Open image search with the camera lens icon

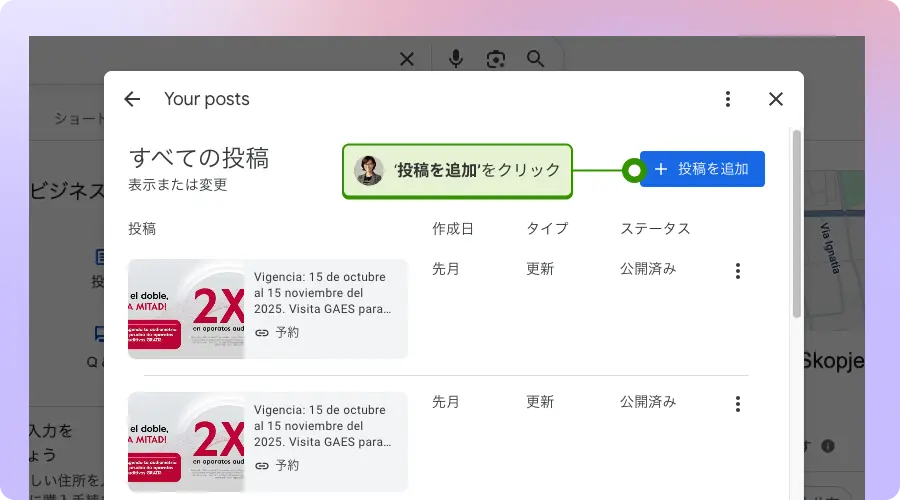(495, 59)
